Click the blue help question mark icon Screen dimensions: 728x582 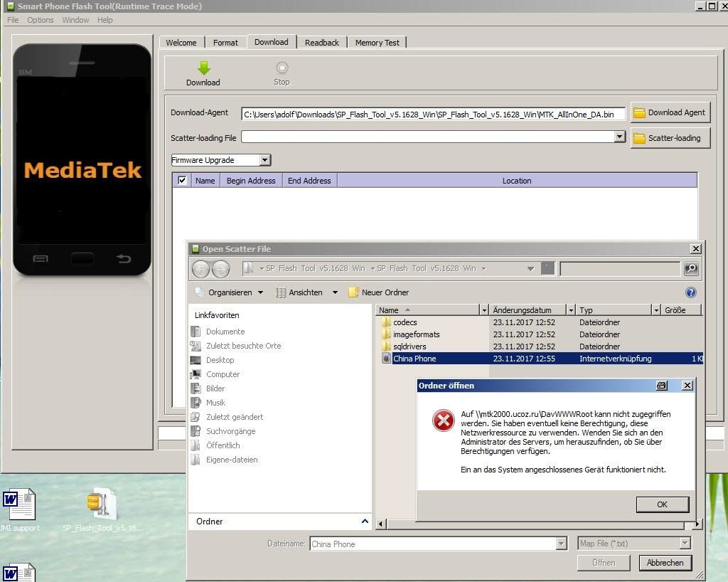691,292
